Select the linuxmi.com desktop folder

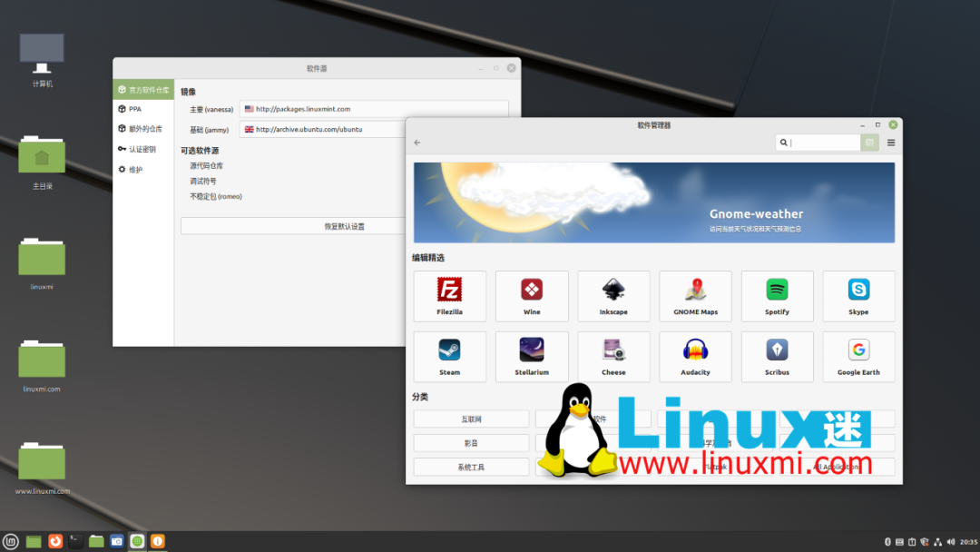(x=42, y=366)
